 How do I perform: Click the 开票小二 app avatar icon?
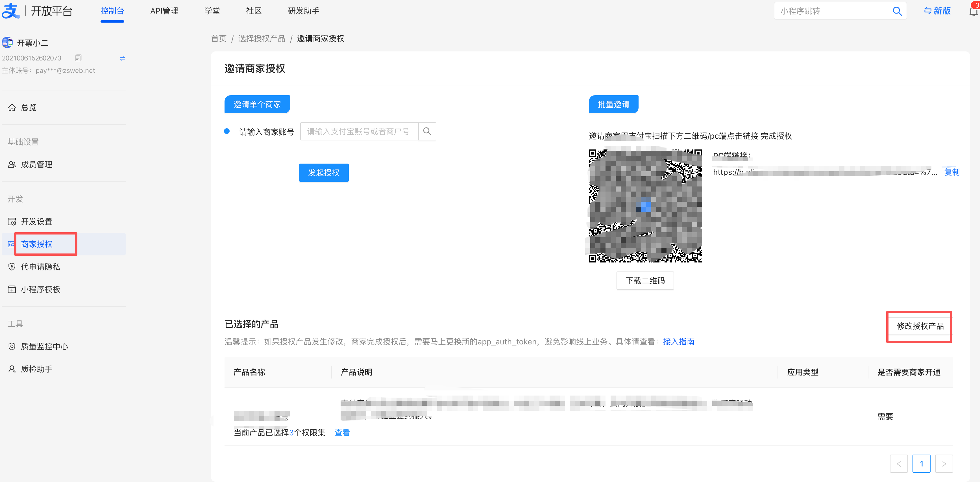(x=7, y=42)
